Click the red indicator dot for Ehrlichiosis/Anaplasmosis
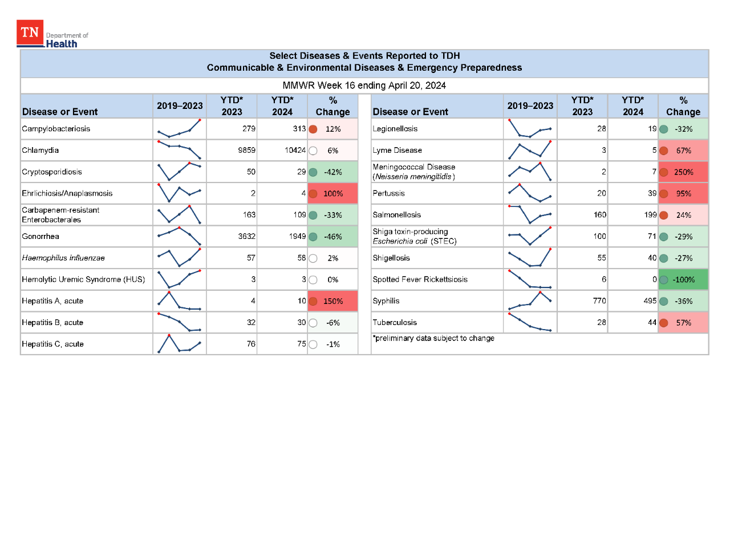This screenshot has width=730, height=560. (x=313, y=194)
